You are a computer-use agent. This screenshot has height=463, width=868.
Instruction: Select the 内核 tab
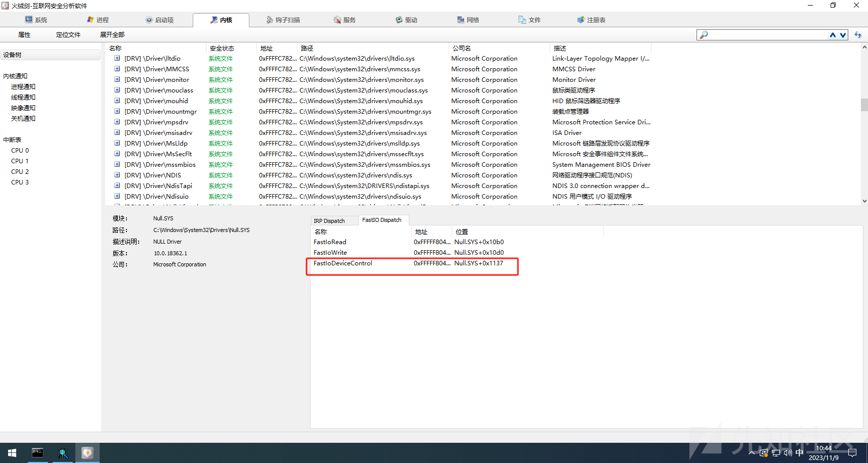point(221,20)
